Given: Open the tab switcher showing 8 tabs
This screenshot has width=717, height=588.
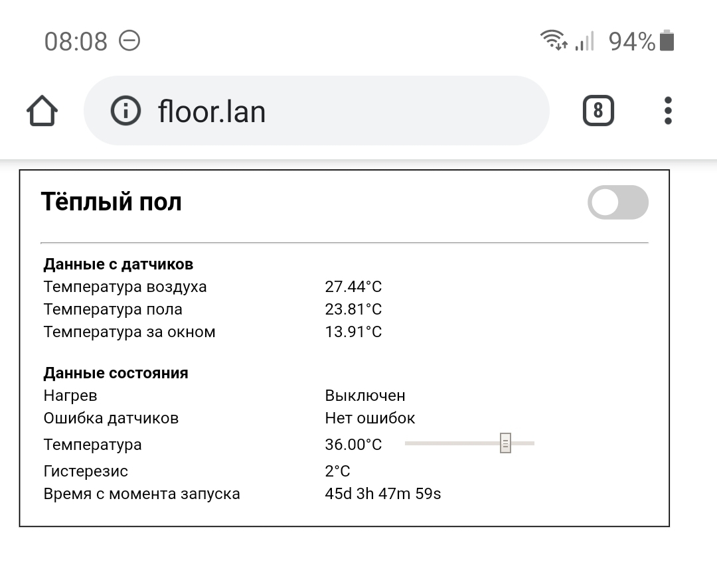Looking at the screenshot, I should pyautogui.click(x=597, y=110).
